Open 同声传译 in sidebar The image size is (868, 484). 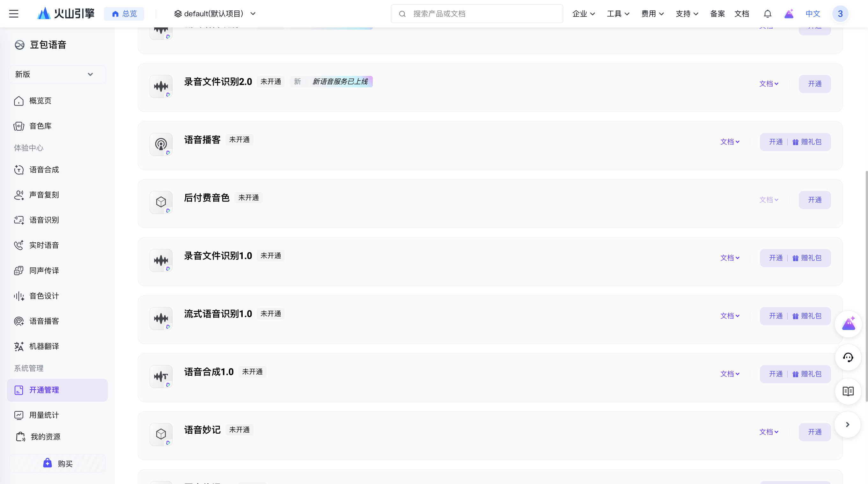click(57, 271)
